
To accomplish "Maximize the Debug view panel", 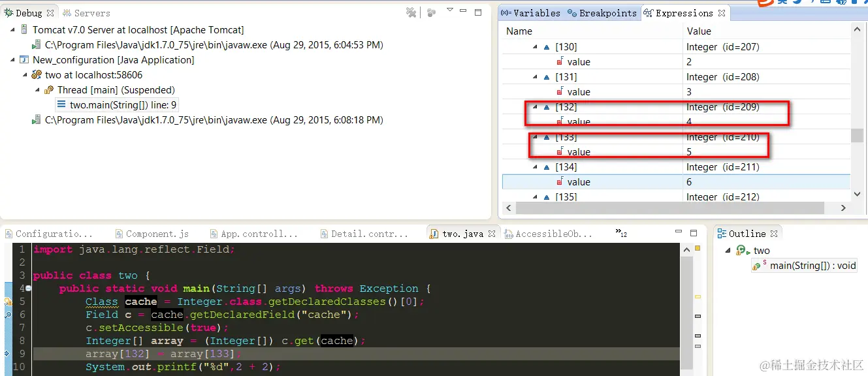I will [478, 12].
